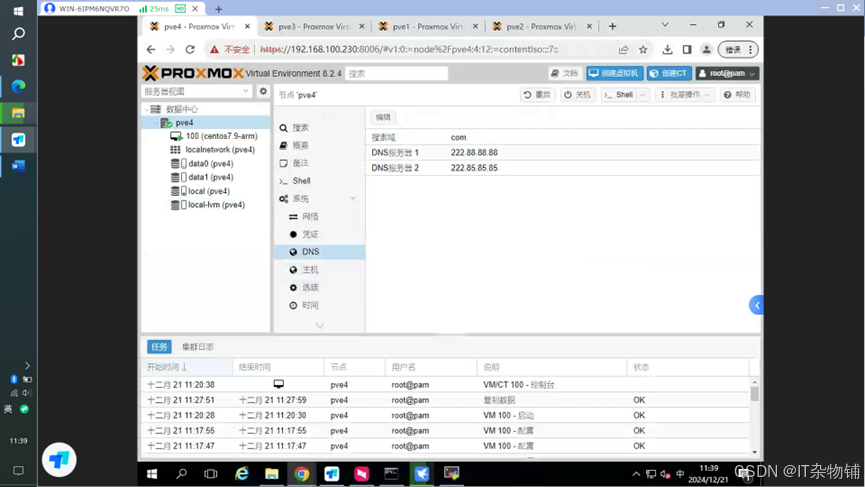Open the Shell button dropdown arrow
This screenshot has width=865, height=487.
(643, 95)
